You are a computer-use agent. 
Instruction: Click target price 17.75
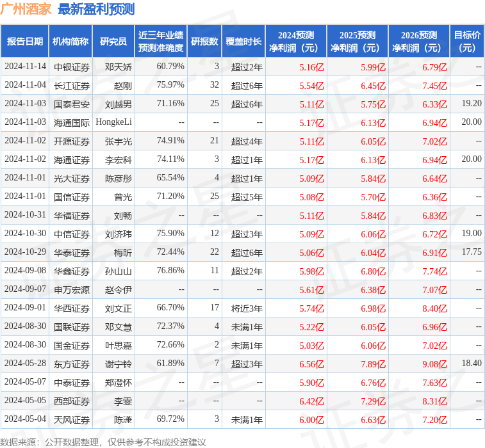pos(472,252)
